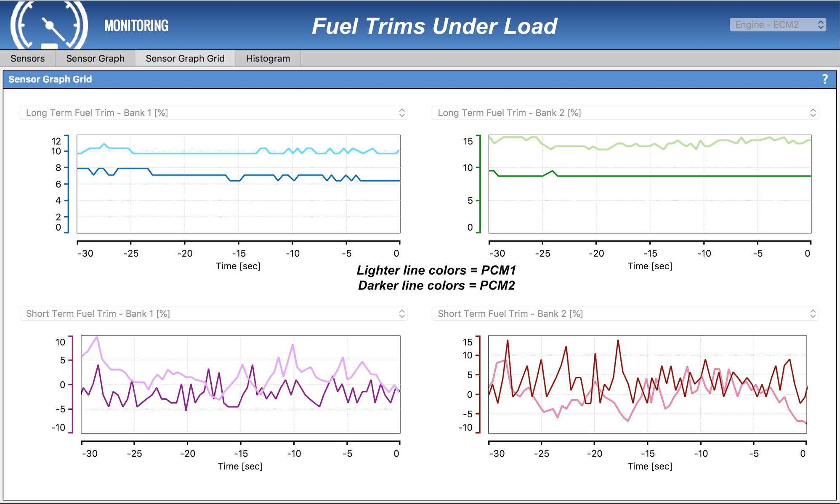This screenshot has width=840, height=504.
Task: Click stepper arrows on Short Term Bank 2 selector
Action: pyautogui.click(x=813, y=313)
